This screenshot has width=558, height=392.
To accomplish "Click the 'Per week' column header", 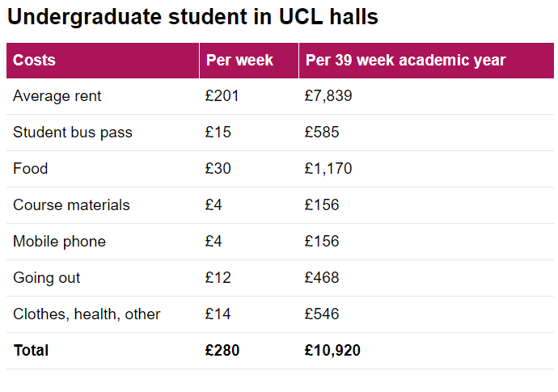I will pos(239,61).
